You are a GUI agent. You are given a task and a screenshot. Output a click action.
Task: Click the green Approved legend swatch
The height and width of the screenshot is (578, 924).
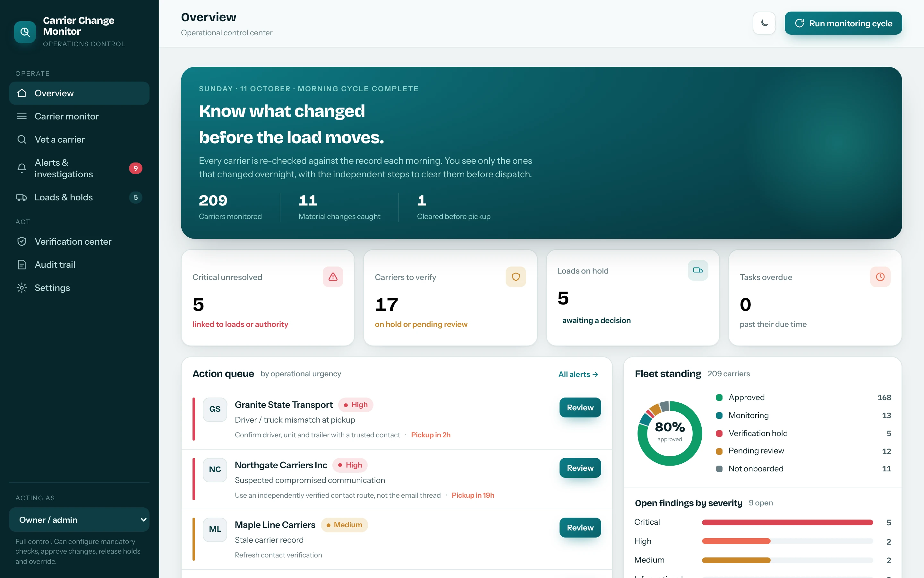click(x=719, y=398)
